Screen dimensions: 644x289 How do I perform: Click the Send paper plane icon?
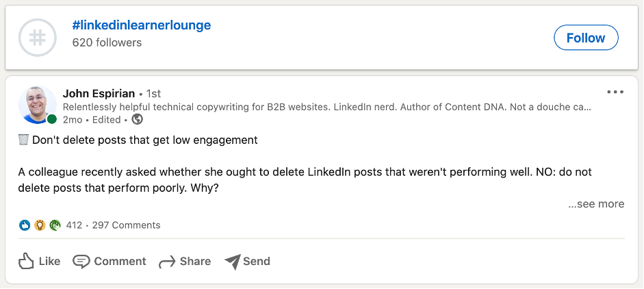pyautogui.click(x=233, y=261)
